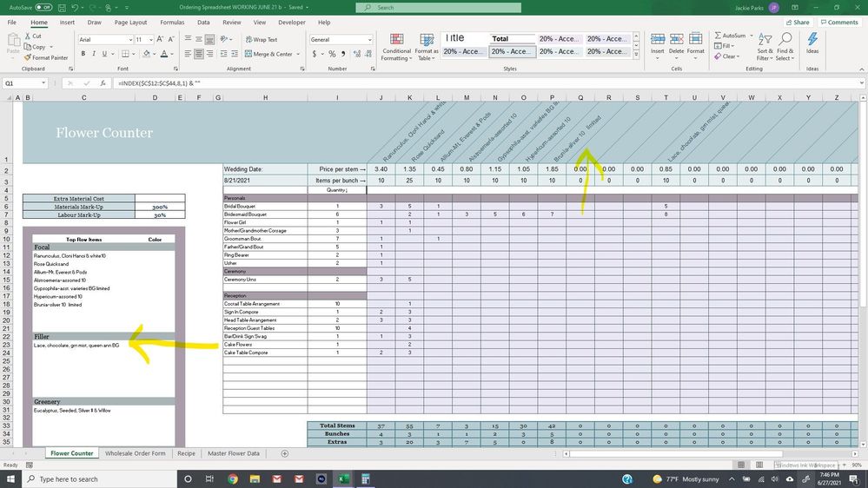
Task: Click the Fill Color bucket
Action: pyautogui.click(x=146, y=54)
